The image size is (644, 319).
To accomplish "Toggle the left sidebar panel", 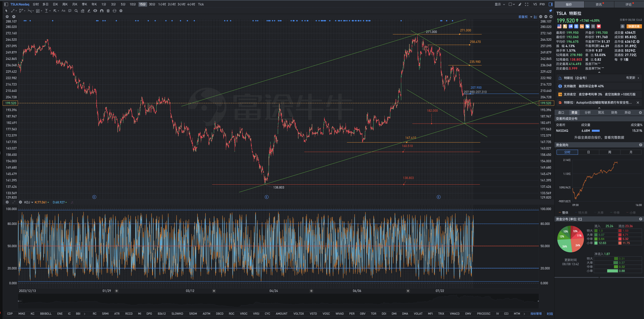I will [6, 4].
